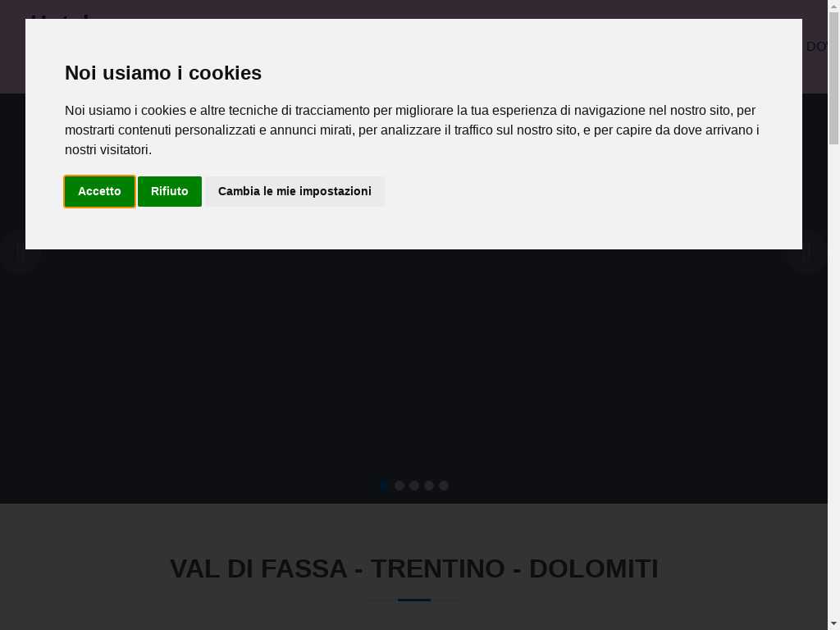Select the first (active blue) carousel dot

pyautogui.click(x=384, y=486)
